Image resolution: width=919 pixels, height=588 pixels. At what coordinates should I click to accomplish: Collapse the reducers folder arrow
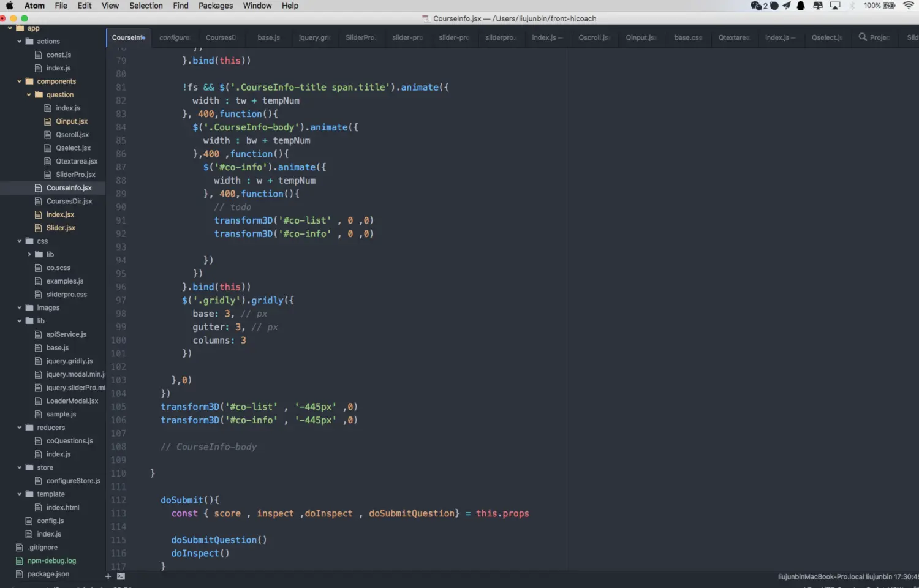click(x=20, y=428)
